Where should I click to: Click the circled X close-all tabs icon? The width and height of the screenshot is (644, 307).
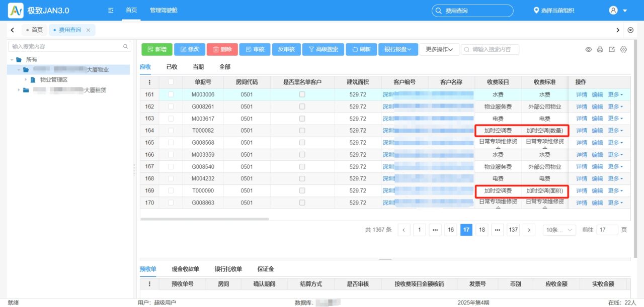click(x=630, y=30)
